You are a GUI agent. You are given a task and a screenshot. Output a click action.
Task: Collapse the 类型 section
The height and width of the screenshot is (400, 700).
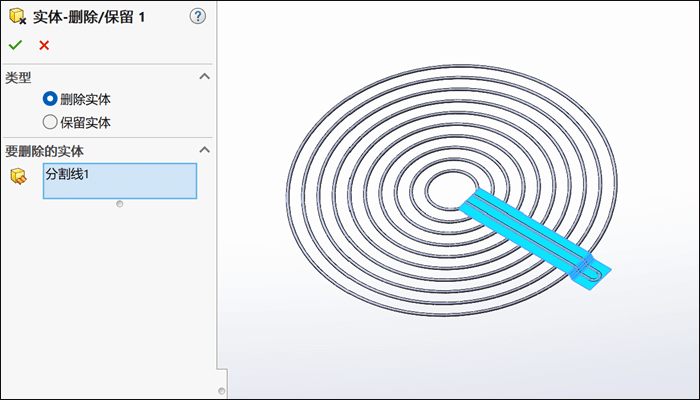pyautogui.click(x=204, y=76)
